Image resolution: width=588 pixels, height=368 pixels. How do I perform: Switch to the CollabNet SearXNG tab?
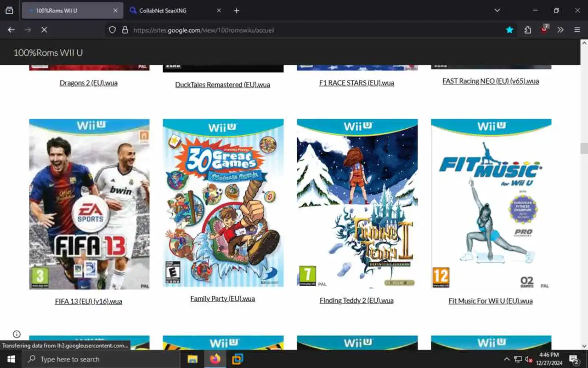[x=175, y=11]
